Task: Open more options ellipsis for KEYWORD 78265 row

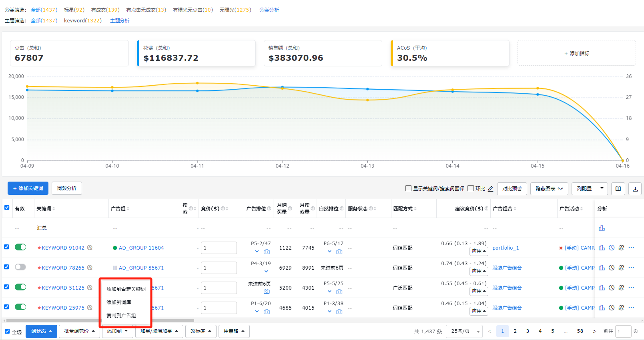Action: [x=631, y=268]
